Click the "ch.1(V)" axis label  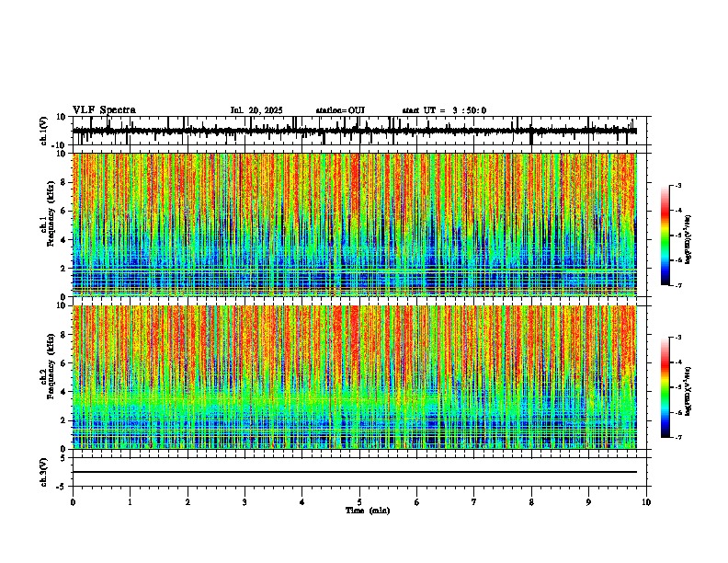(44, 131)
